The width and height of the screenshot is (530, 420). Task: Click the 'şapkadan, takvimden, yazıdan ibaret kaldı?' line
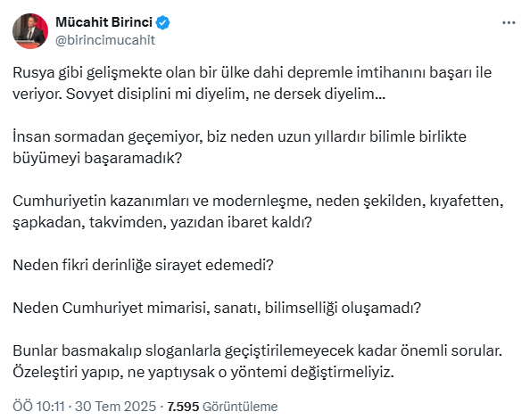point(161,222)
